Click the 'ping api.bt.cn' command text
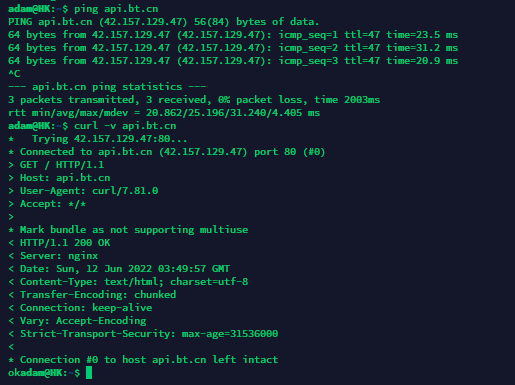The width and height of the screenshot is (515, 385). [x=116, y=9]
